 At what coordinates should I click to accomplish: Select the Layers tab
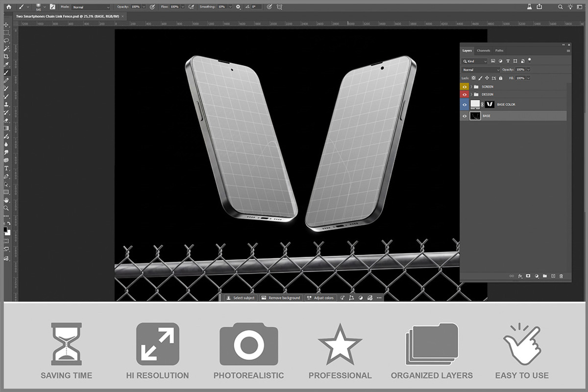(x=467, y=50)
